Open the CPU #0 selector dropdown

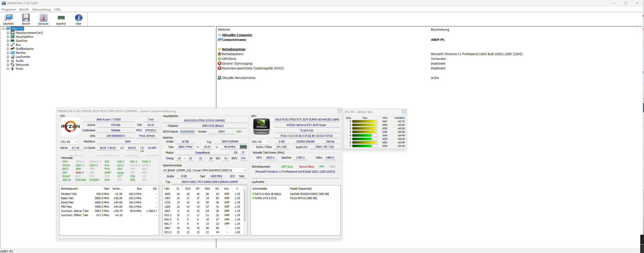coord(76,142)
